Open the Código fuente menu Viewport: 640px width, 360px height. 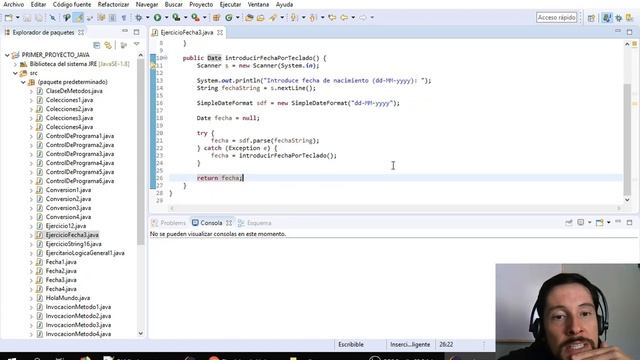72,4
